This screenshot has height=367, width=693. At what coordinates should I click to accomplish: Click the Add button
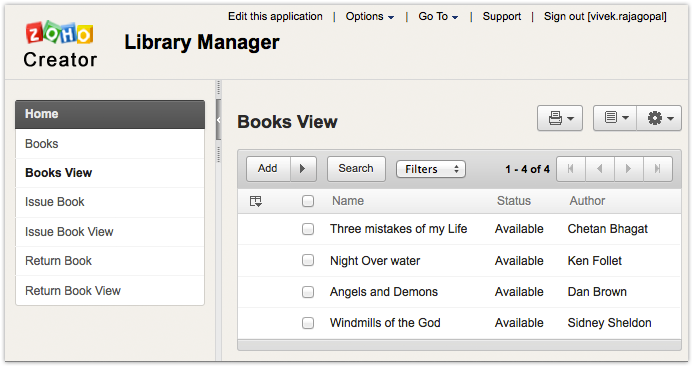tap(268, 168)
